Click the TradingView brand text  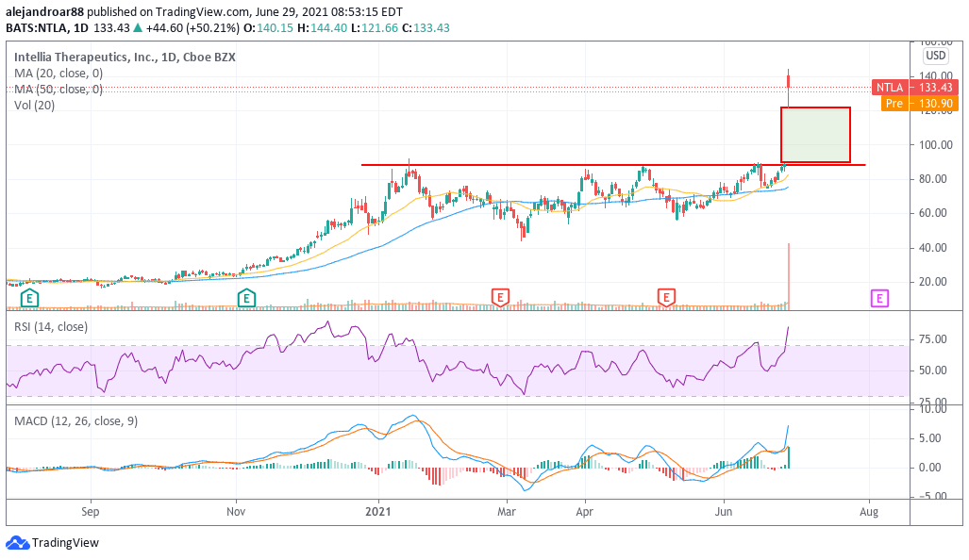(x=65, y=543)
